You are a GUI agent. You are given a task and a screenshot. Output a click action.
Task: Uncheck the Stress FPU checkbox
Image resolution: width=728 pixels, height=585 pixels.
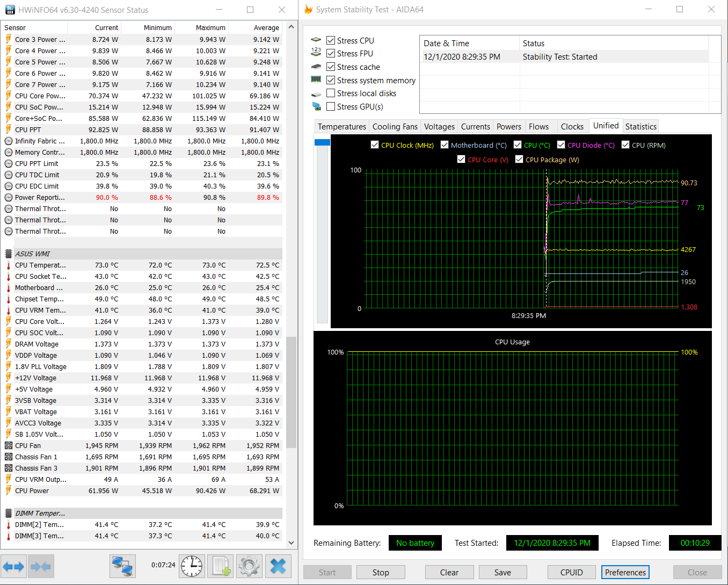click(x=331, y=53)
